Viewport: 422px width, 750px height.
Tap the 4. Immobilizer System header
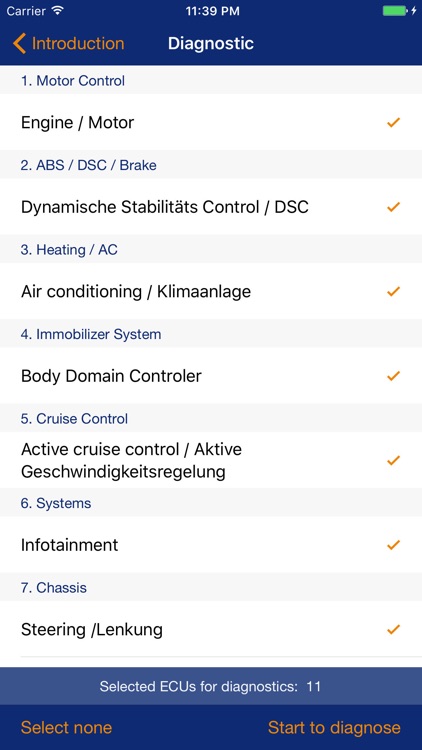click(211, 334)
